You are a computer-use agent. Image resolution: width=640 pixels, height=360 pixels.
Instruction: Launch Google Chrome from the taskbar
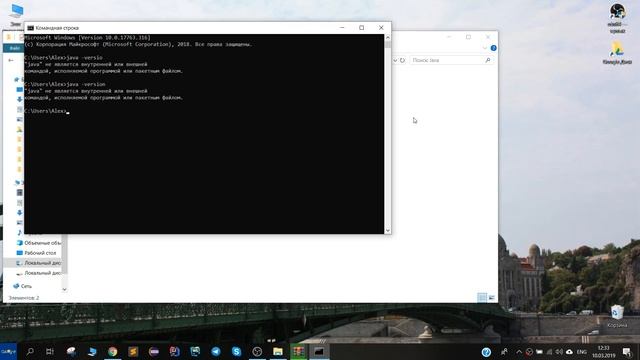pos(113,351)
